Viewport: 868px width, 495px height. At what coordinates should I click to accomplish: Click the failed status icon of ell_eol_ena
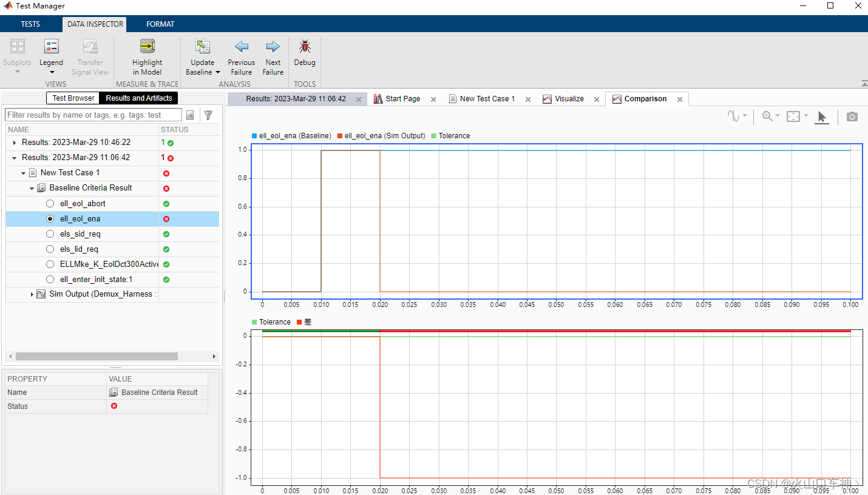166,219
